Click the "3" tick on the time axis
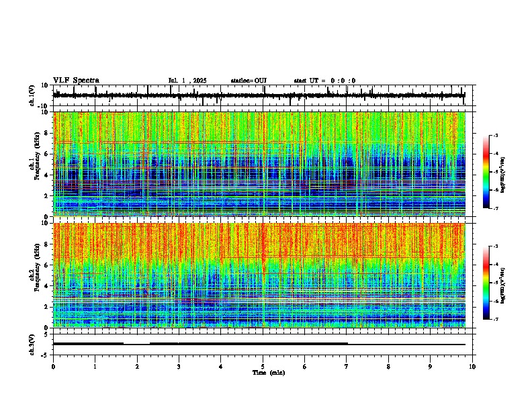The height and width of the screenshot is (411, 532). click(179, 367)
